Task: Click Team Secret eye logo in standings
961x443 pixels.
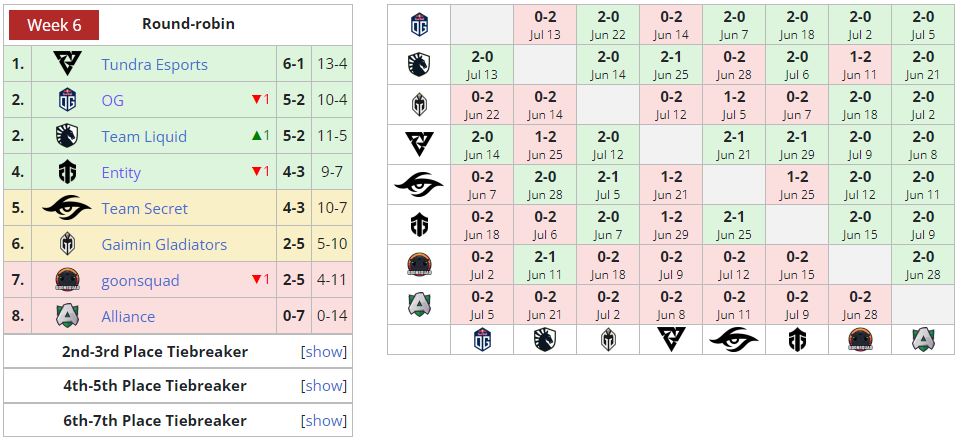Action: (x=66, y=209)
